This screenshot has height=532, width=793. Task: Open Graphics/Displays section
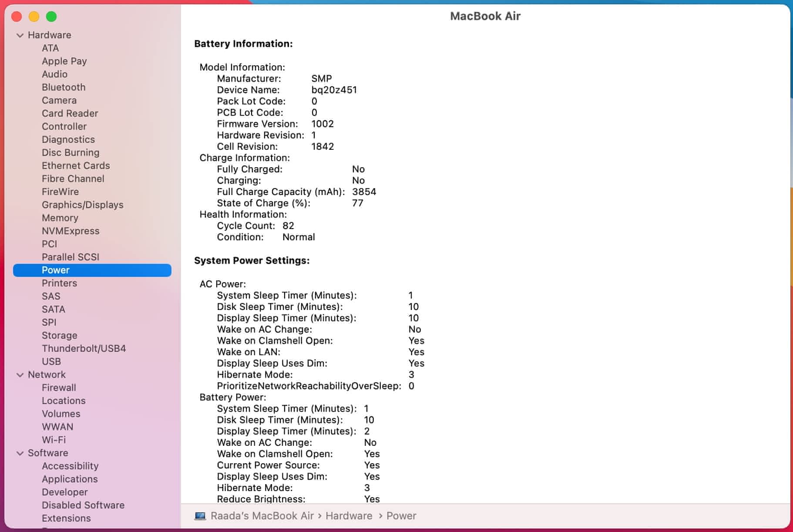pyautogui.click(x=82, y=205)
